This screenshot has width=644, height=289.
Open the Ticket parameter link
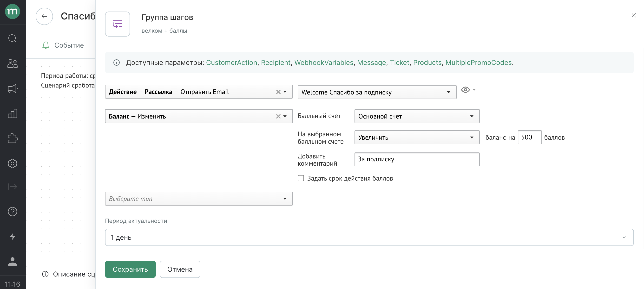(400, 63)
